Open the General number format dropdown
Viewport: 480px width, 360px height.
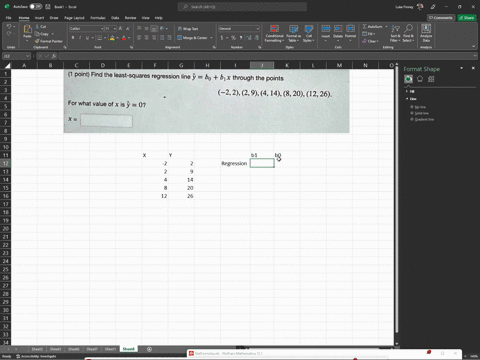[x=257, y=29]
